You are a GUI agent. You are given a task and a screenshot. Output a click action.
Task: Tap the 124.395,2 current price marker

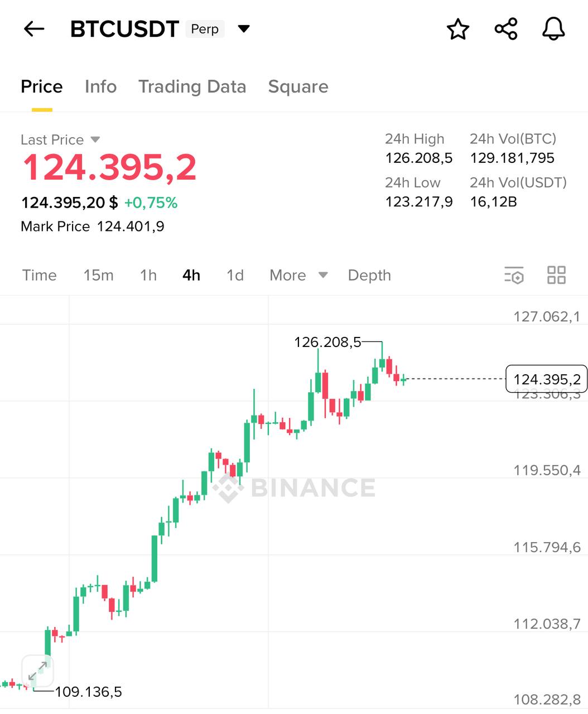[x=546, y=379]
